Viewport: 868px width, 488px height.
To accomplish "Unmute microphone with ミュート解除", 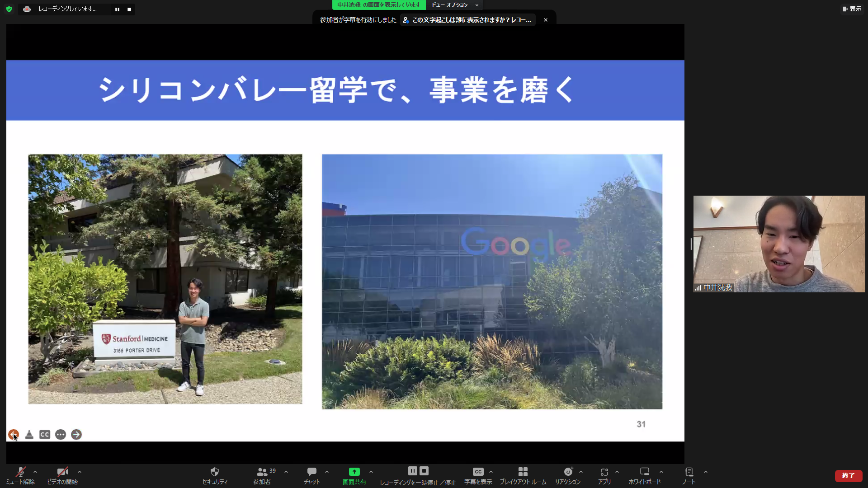I will pyautogui.click(x=20, y=476).
